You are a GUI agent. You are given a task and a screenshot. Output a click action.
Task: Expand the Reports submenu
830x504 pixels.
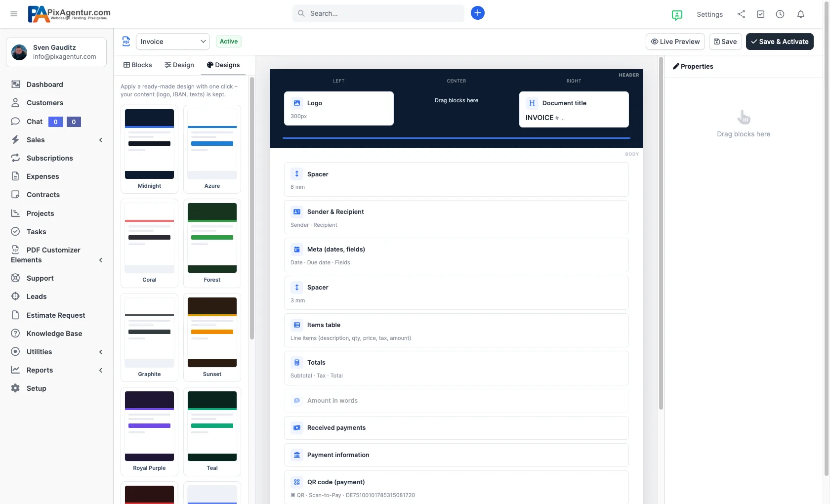coord(101,371)
